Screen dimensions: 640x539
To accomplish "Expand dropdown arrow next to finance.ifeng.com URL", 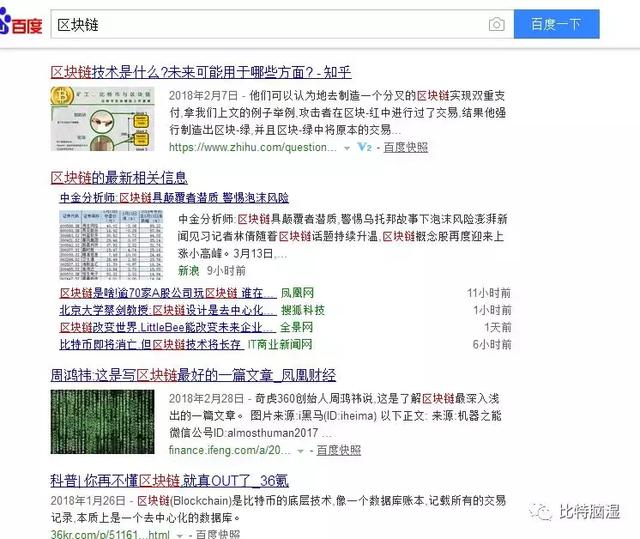I will coord(301,451).
